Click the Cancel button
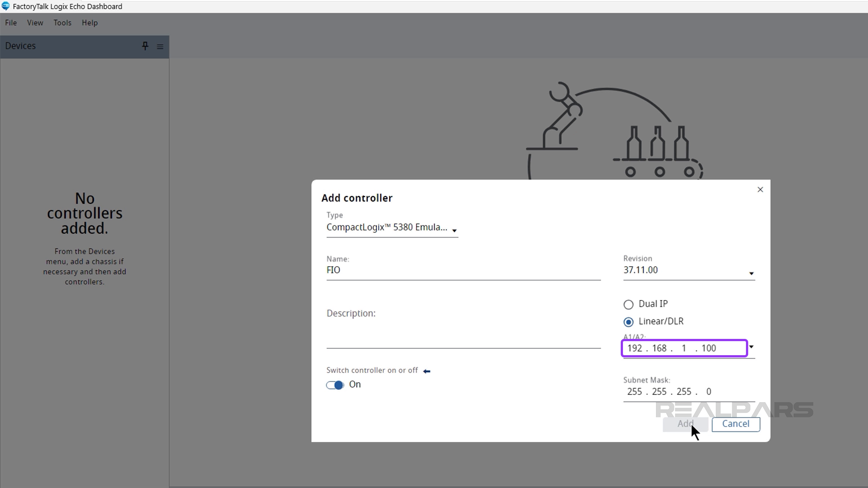 (x=736, y=424)
